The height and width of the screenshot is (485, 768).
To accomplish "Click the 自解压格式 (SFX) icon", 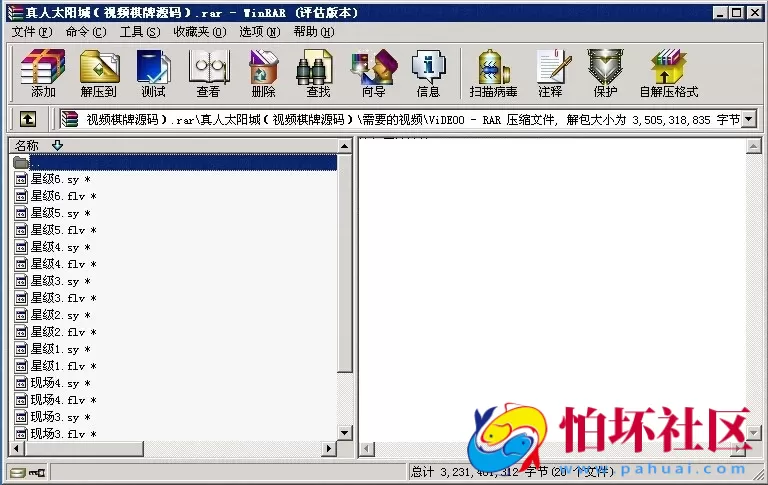I will 668,72.
